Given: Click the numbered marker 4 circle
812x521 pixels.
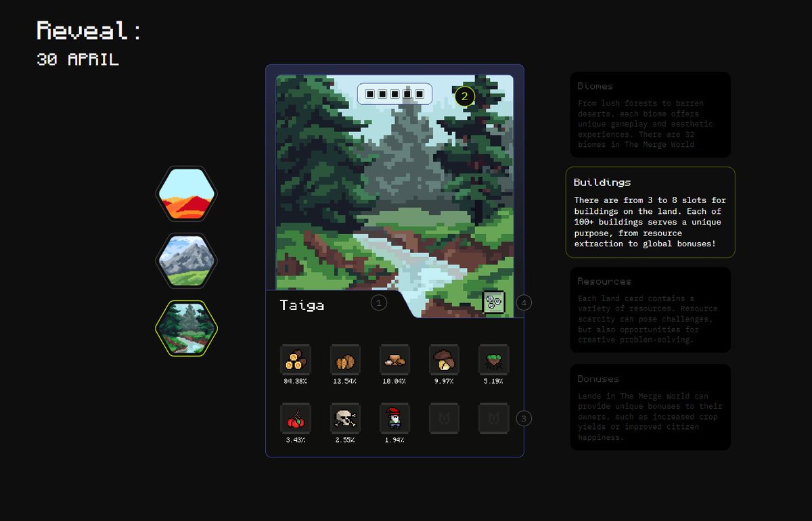Looking at the screenshot, I should (x=524, y=303).
